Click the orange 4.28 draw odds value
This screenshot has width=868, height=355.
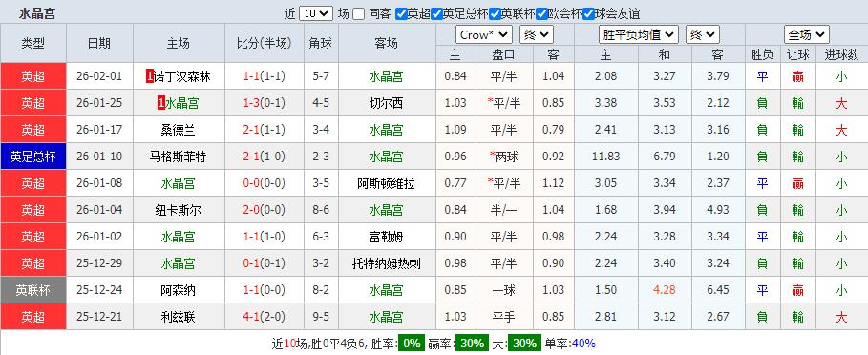[x=665, y=290]
